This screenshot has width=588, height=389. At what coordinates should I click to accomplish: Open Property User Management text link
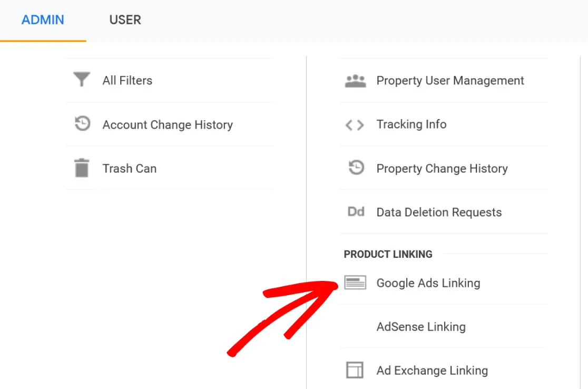(450, 81)
